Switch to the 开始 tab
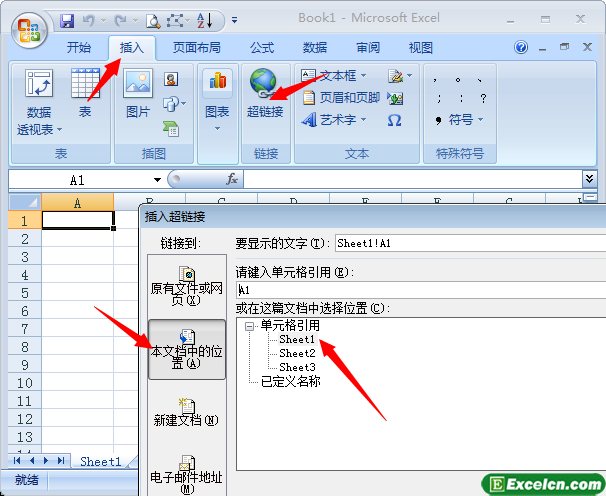Screen dimensions: 606x496 tap(79, 48)
